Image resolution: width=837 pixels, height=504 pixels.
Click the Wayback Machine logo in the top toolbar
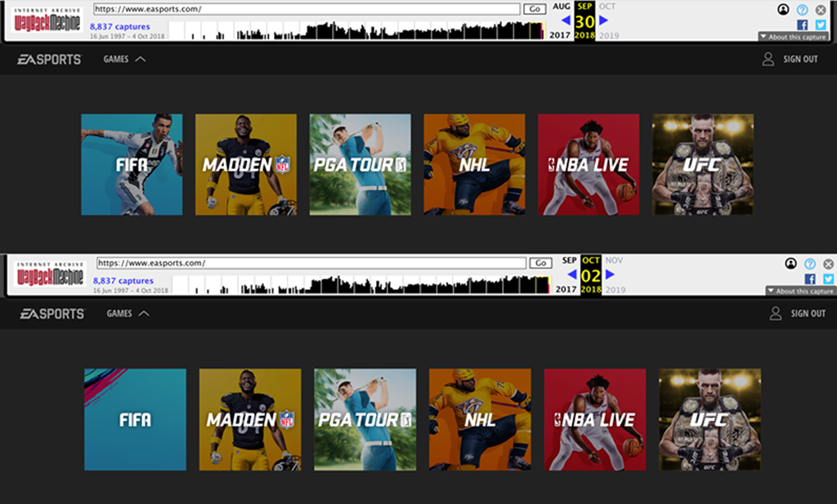click(x=46, y=23)
